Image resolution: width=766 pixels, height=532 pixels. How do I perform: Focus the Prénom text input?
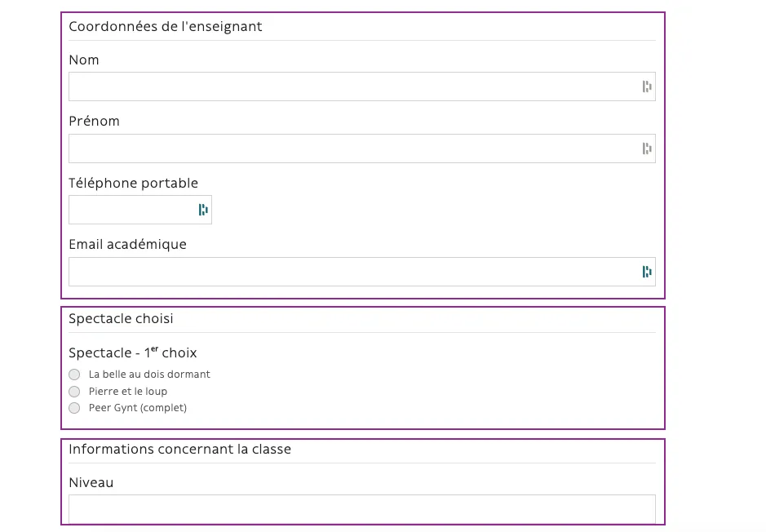point(362,149)
